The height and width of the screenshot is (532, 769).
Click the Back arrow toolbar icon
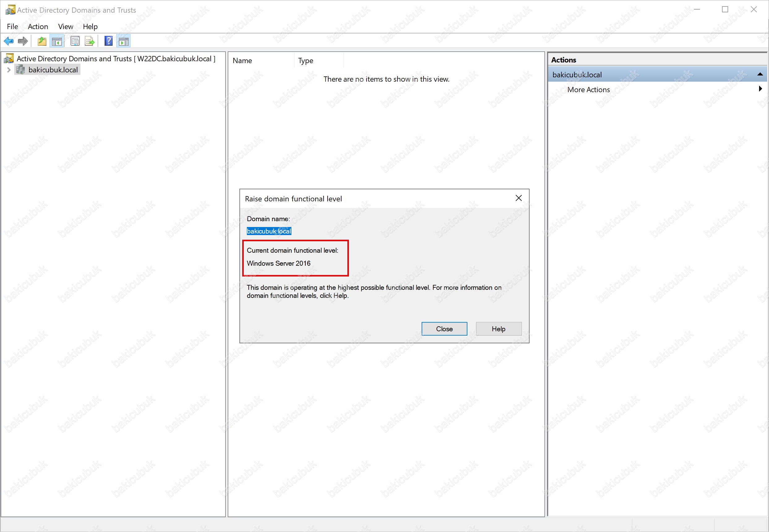(9, 41)
